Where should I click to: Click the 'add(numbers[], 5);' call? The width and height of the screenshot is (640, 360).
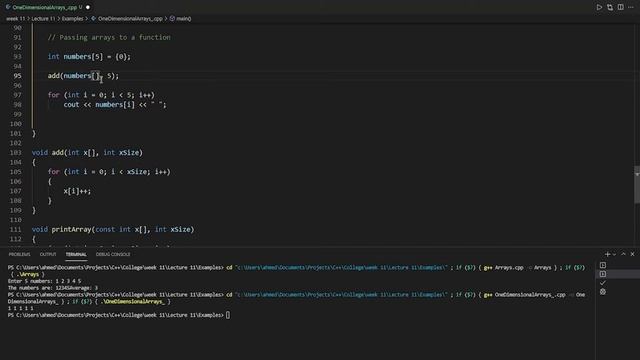pyautogui.click(x=83, y=76)
